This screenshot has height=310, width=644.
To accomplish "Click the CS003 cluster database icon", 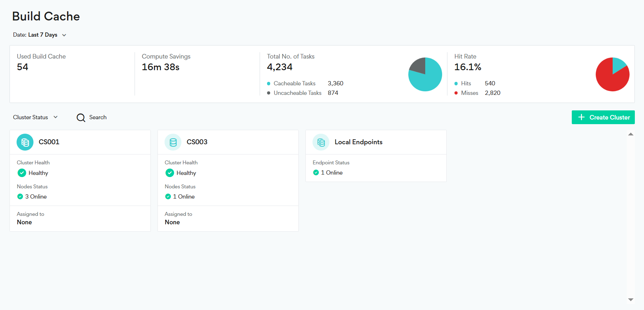I will coord(173,142).
